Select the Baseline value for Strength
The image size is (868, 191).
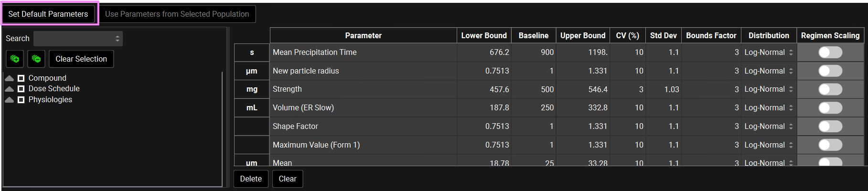[x=534, y=89]
